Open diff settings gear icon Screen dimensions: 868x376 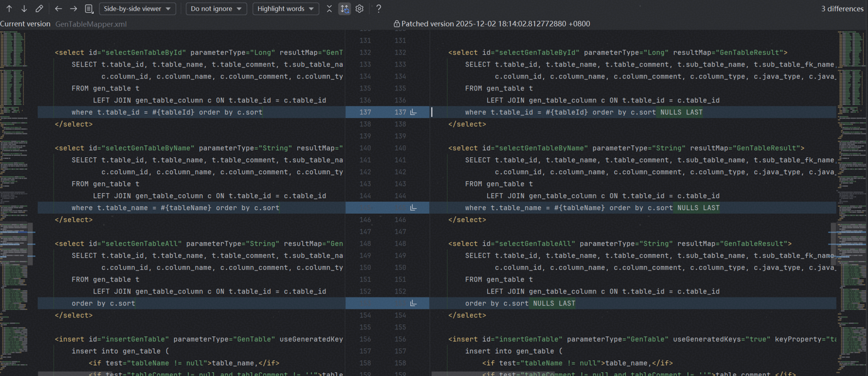359,9
